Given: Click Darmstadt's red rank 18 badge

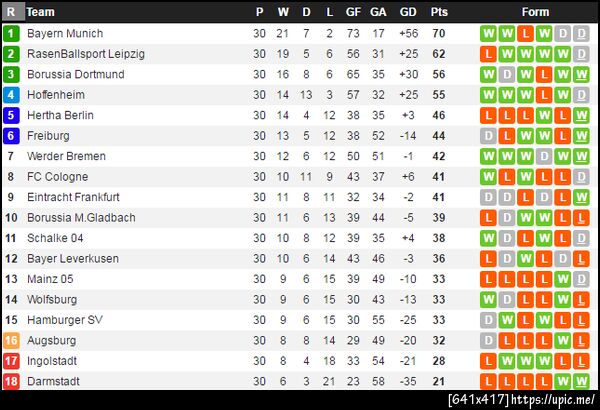Looking at the screenshot, I should (11, 381).
